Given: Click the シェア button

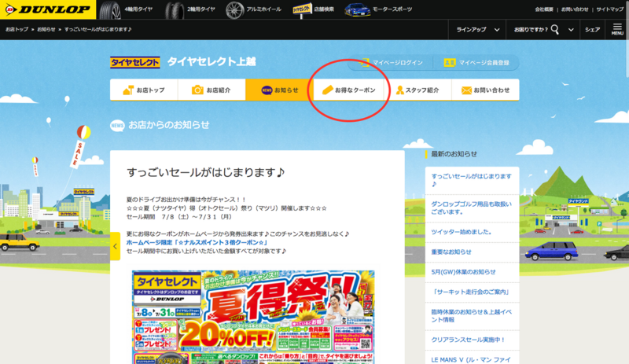Looking at the screenshot, I should pos(592,30).
